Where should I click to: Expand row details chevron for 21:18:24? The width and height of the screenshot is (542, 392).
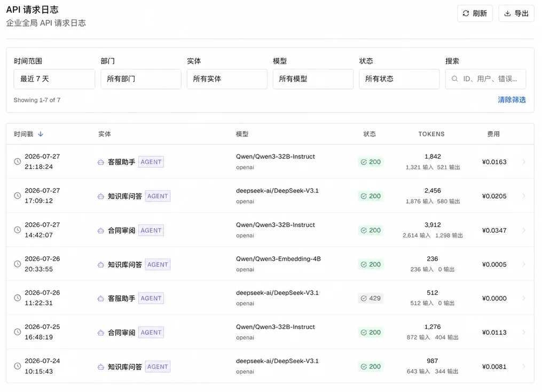click(524, 162)
